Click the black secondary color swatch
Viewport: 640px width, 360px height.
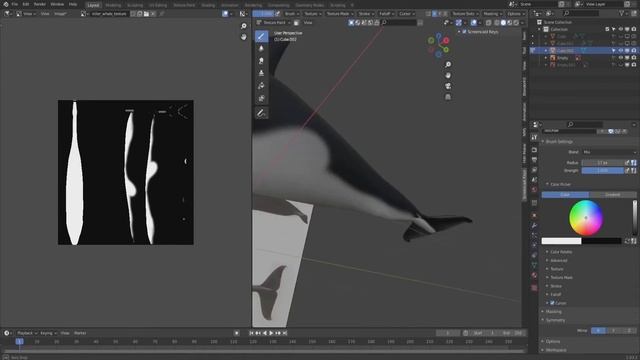601,241
